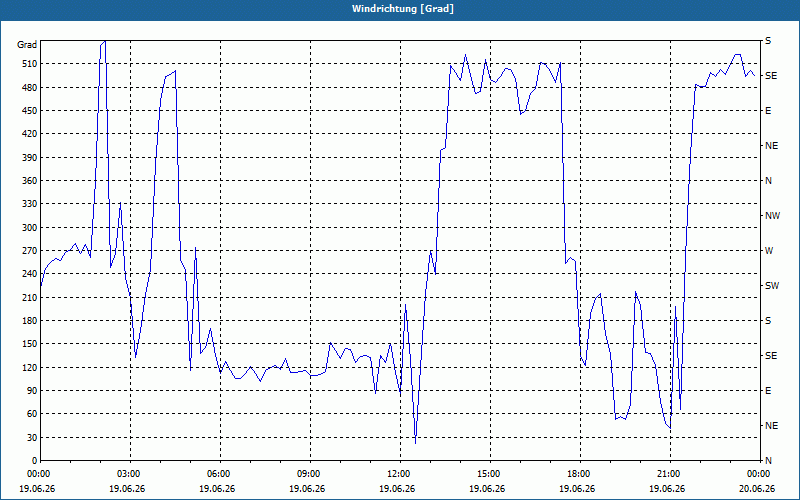Click the W compass label on the right axis

[x=769, y=251]
